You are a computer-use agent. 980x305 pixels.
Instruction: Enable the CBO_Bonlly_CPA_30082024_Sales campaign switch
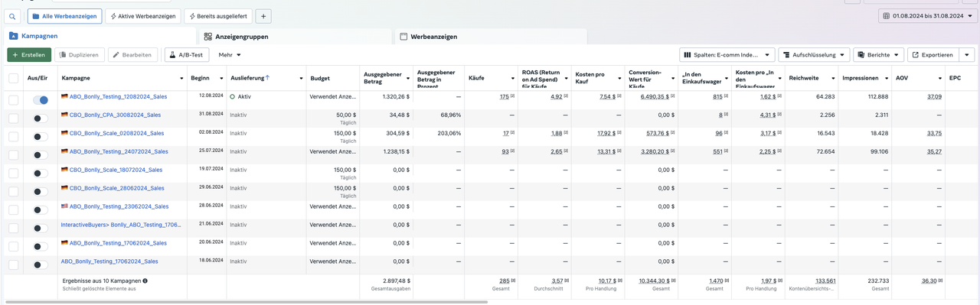tap(41, 118)
